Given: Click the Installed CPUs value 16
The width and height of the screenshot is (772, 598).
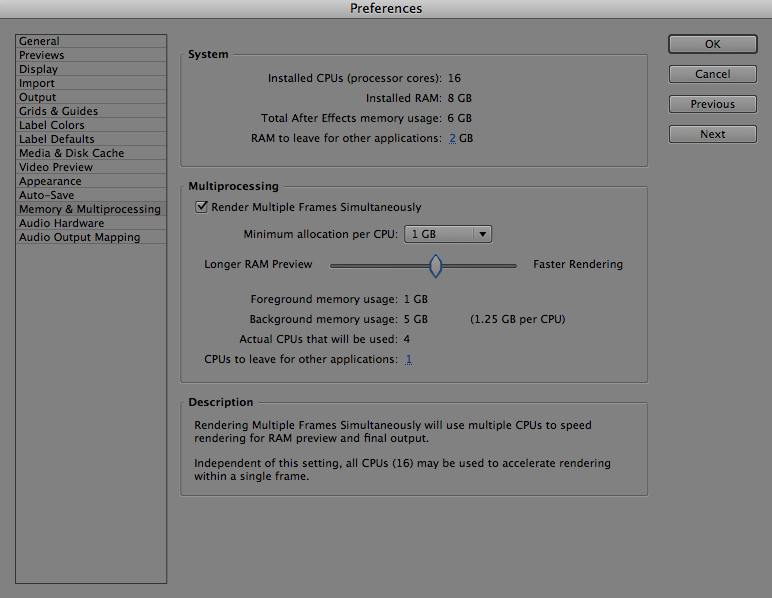Looking at the screenshot, I should pyautogui.click(x=454, y=78).
